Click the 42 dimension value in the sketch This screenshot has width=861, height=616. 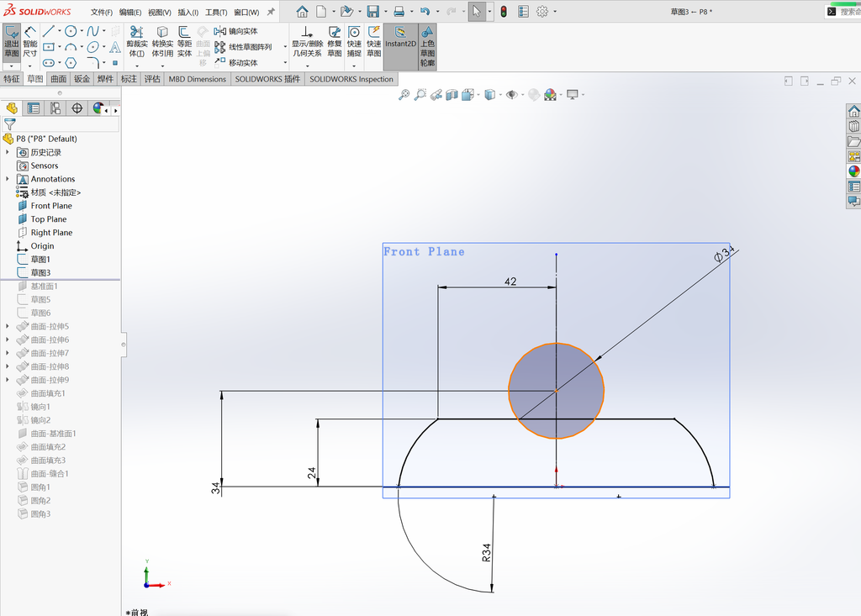tap(510, 282)
